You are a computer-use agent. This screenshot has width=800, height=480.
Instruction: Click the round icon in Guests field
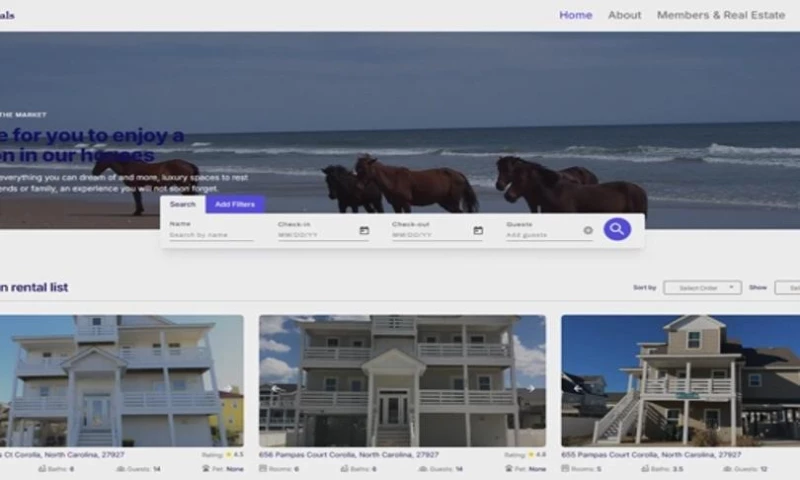[588, 231]
